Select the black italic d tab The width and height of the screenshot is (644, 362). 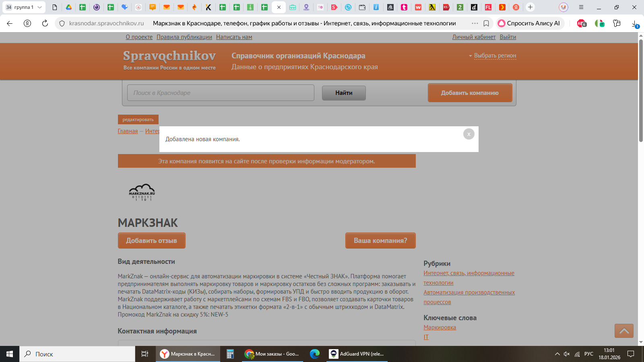pyautogui.click(x=474, y=7)
